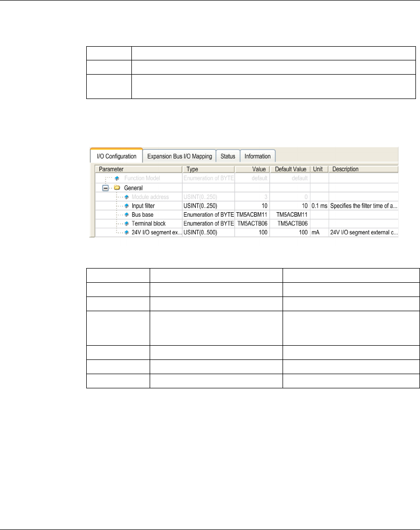
Task: Select the Function Model row
Action: tap(247, 178)
